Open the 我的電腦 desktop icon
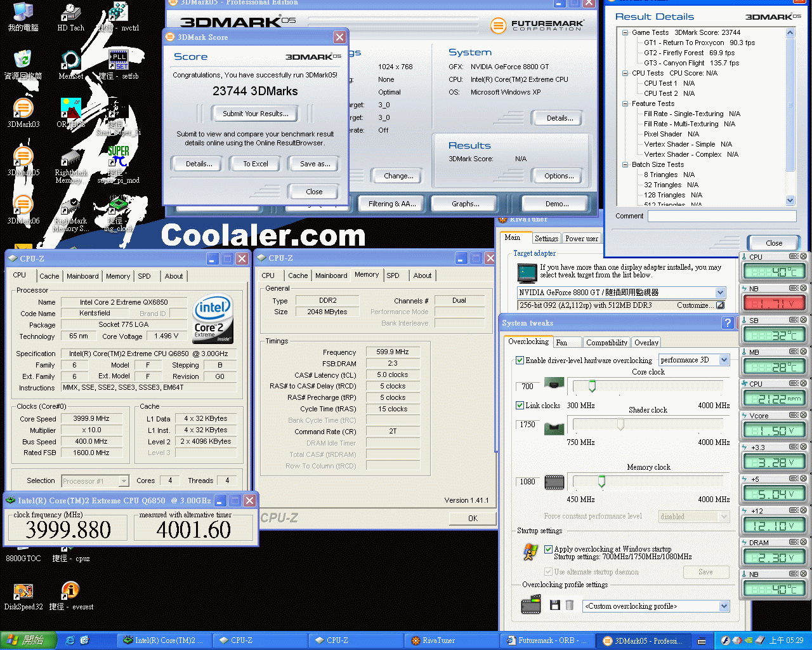Viewport: 812px width, 650px height. pyautogui.click(x=23, y=17)
